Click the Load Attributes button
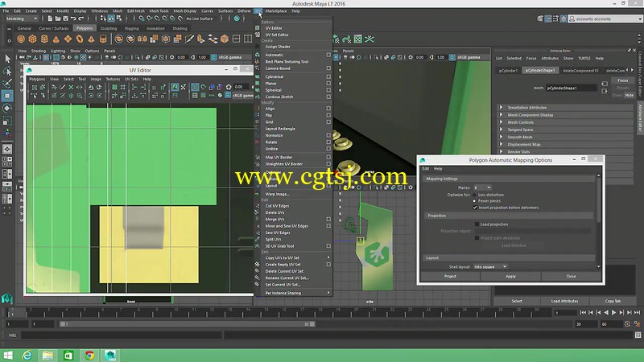Image resolution: width=644 pixels, height=362 pixels. click(564, 301)
